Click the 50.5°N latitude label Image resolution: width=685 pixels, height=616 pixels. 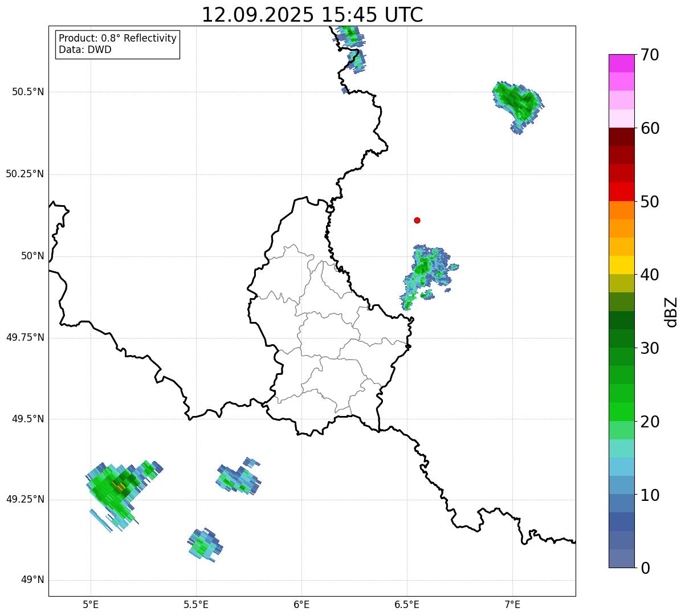(27, 92)
